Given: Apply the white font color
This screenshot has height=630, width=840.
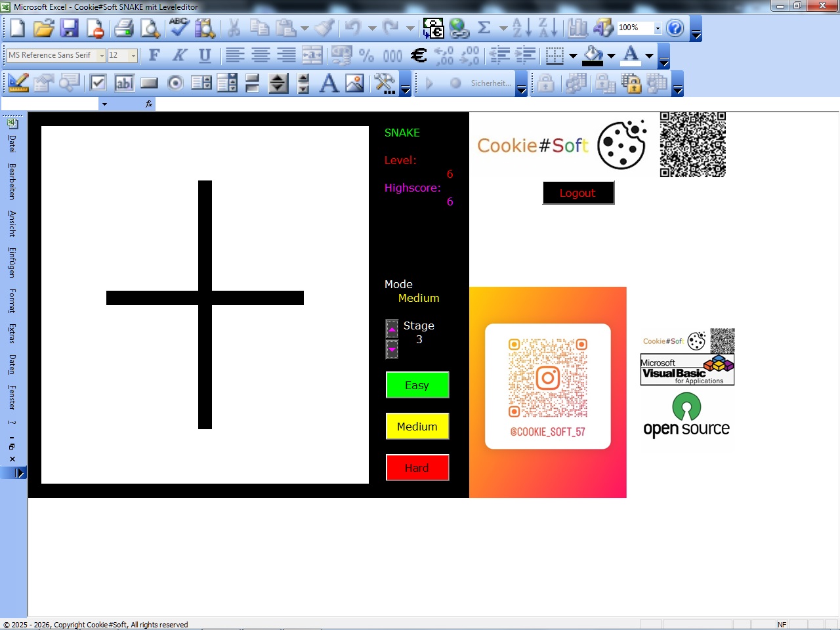Looking at the screenshot, I should [x=631, y=56].
